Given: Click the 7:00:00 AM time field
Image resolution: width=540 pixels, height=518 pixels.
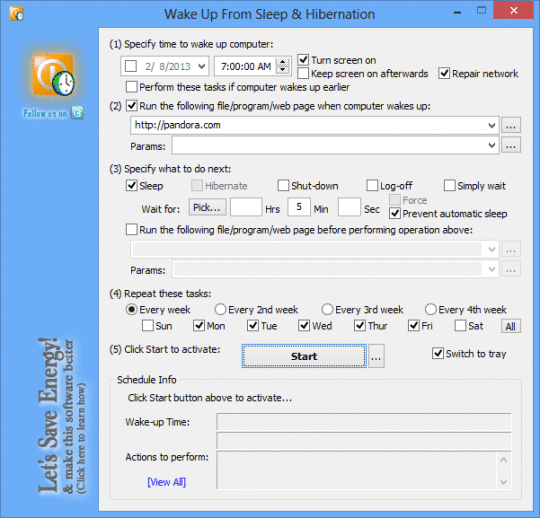Looking at the screenshot, I should (x=245, y=66).
